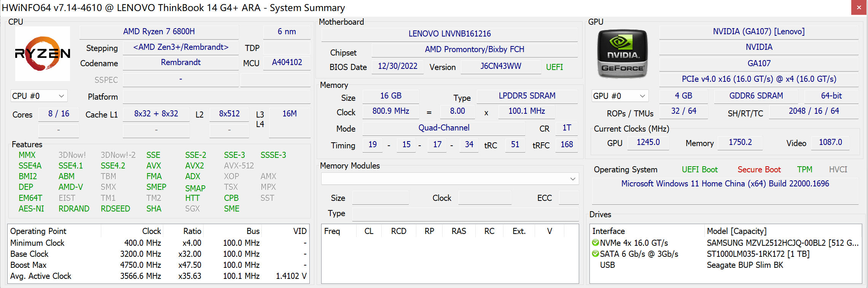The image size is (868, 288).
Task: Click the green UEFI label beside BIOS version
Action: 554,67
